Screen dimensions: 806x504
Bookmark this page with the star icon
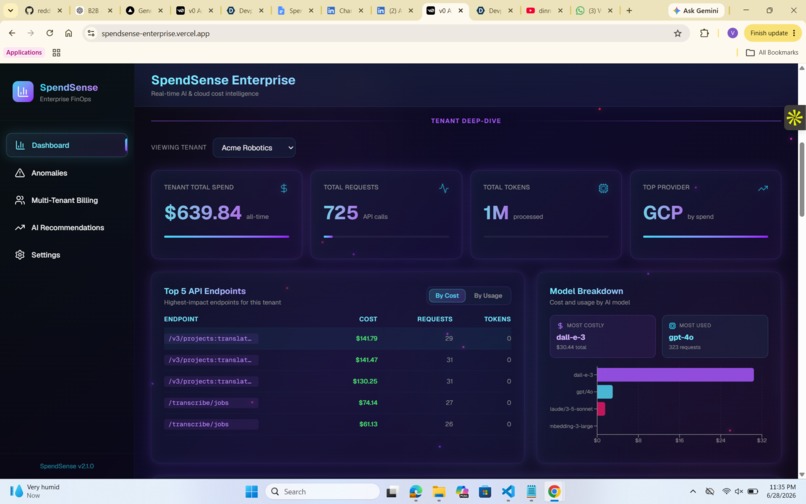677,33
